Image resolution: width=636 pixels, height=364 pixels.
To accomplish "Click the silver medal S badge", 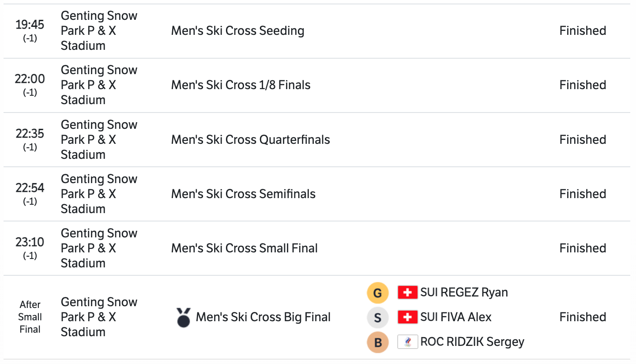I will [377, 317].
